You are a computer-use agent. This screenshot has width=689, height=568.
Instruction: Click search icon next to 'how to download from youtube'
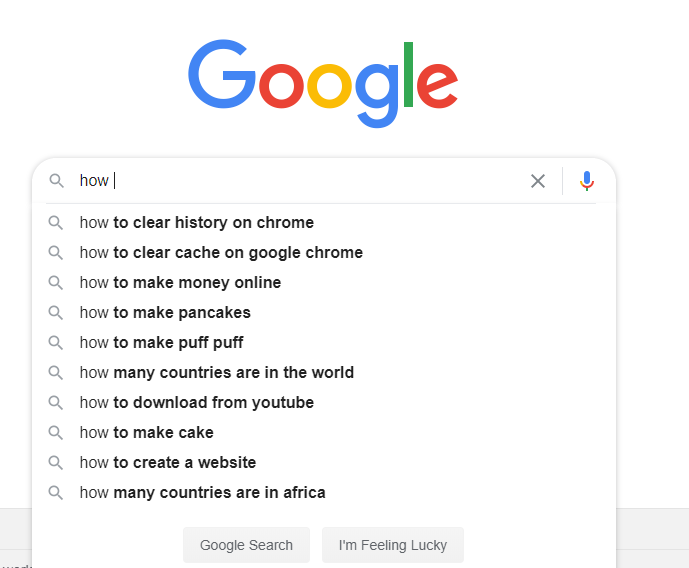click(56, 403)
